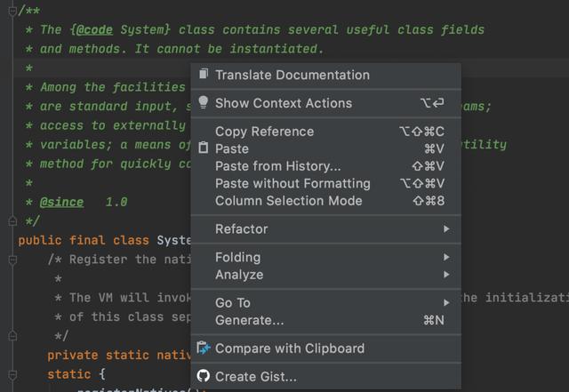Click the fold marker at the Javadoc end
The image size is (569, 392).
pyautogui.click(x=12, y=220)
